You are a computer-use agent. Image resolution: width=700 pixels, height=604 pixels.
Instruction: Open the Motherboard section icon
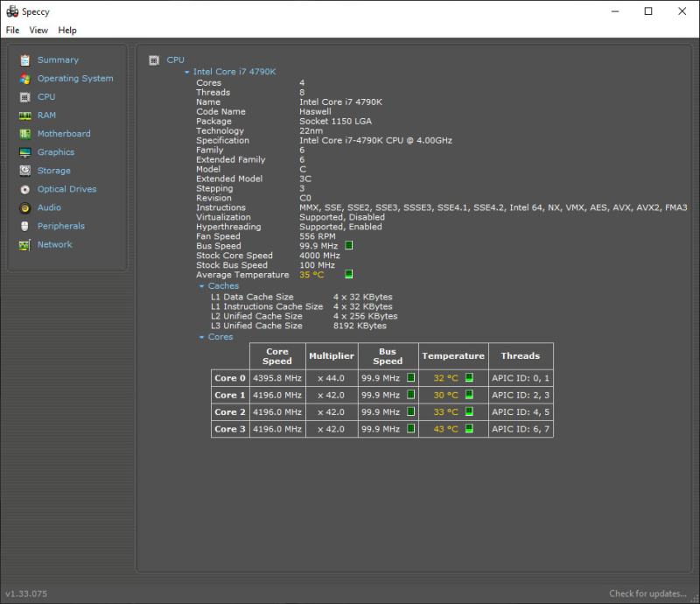pos(24,134)
